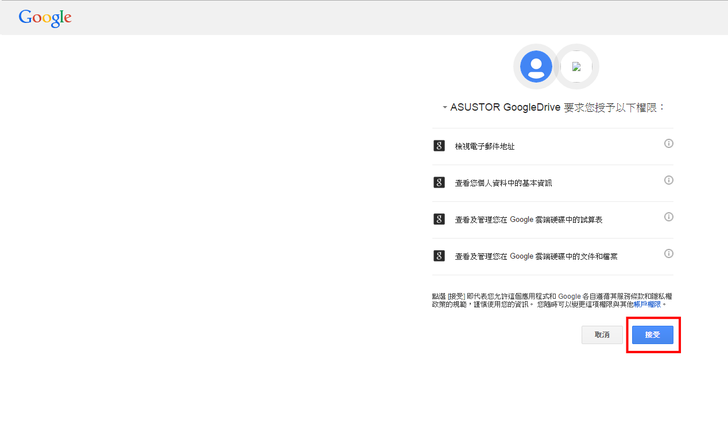Click the Google logo in the header

click(45, 18)
